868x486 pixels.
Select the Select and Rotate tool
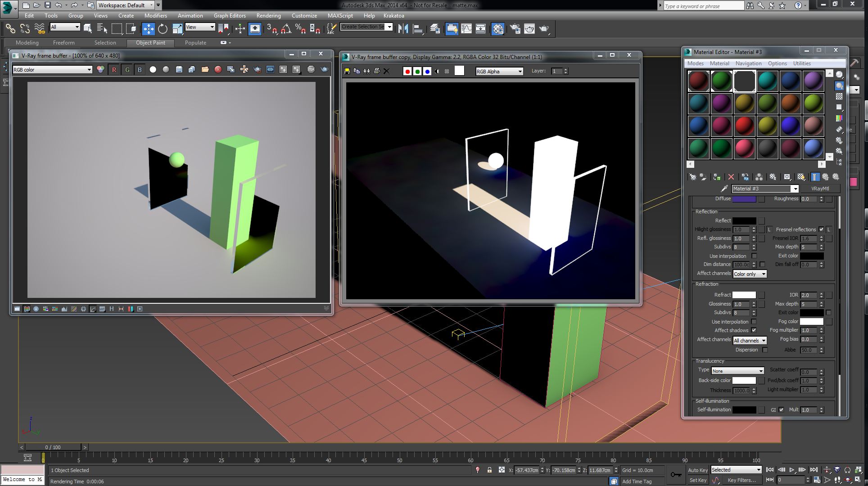[163, 29]
